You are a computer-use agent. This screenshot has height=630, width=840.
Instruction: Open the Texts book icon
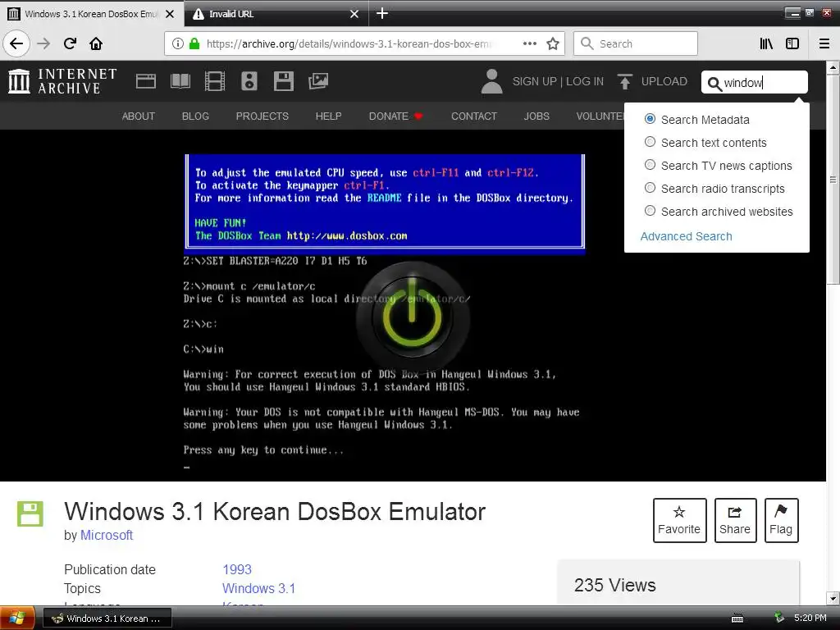click(x=180, y=81)
